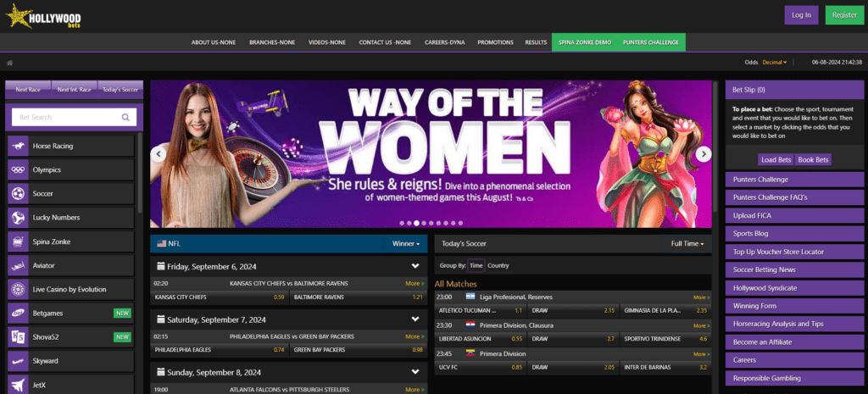Expand More for Eagles vs Packers
The image size is (868, 394).
tap(415, 336)
